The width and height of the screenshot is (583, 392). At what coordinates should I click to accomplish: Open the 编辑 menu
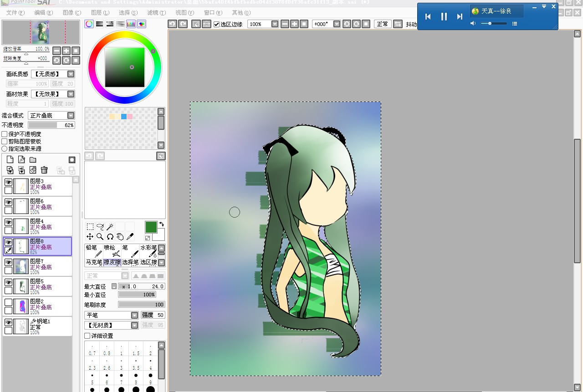tap(44, 13)
